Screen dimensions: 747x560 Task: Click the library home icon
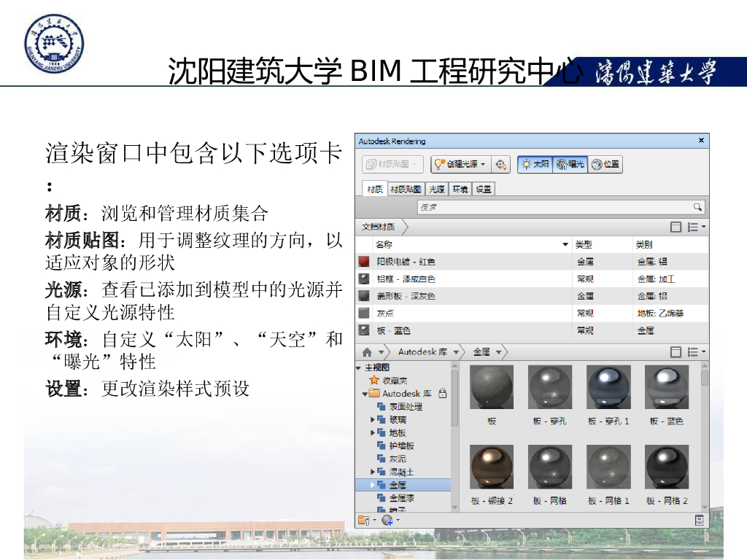[x=367, y=352]
